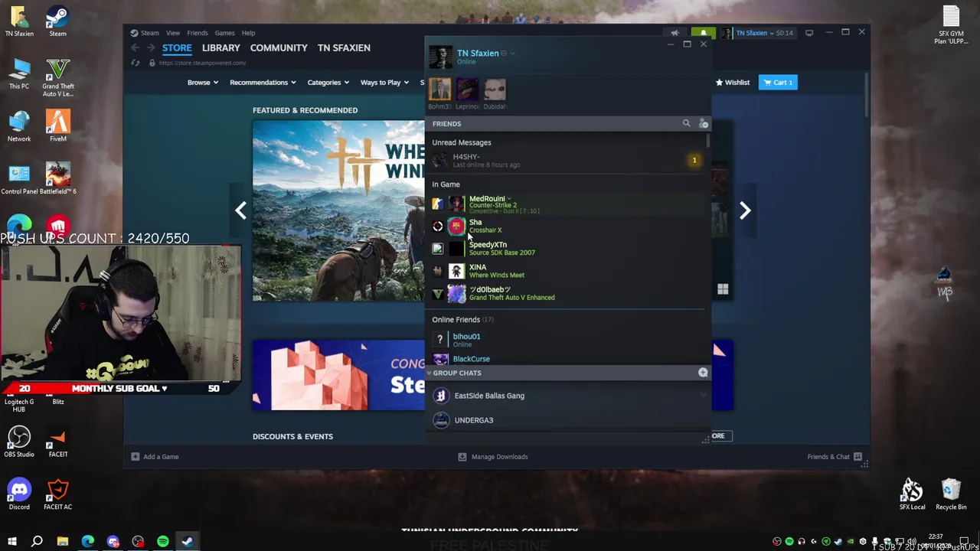Open the OBS Studio desktop shortcut
980x551 pixels.
pos(19,442)
